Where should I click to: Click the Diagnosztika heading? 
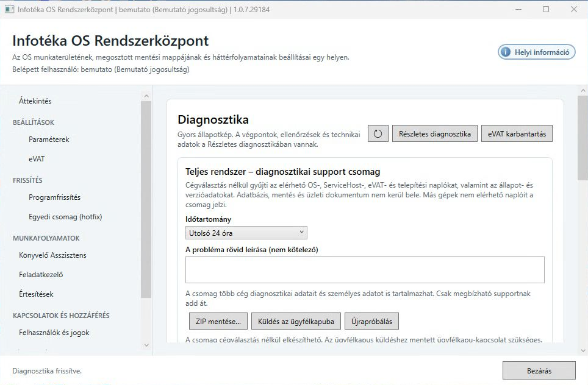coord(213,119)
